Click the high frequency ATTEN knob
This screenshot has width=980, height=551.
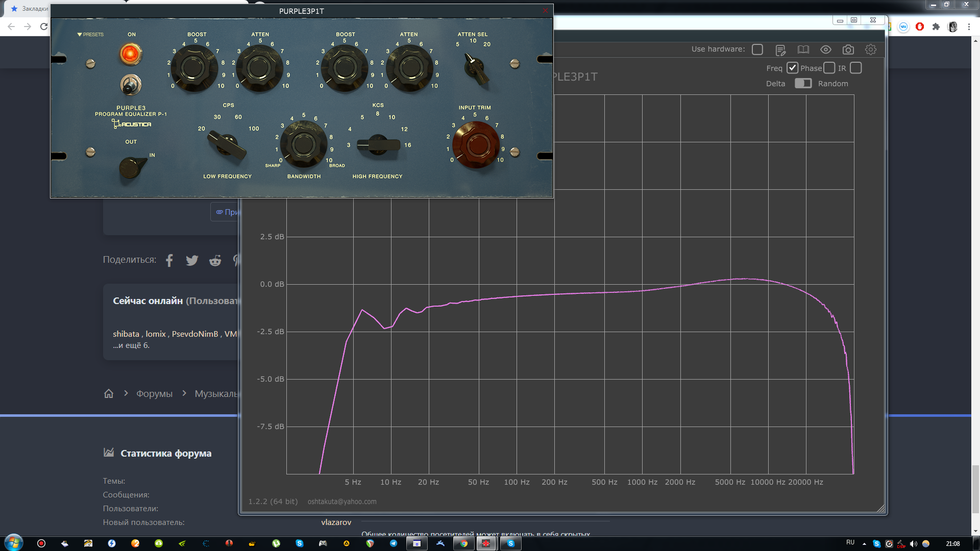point(409,68)
